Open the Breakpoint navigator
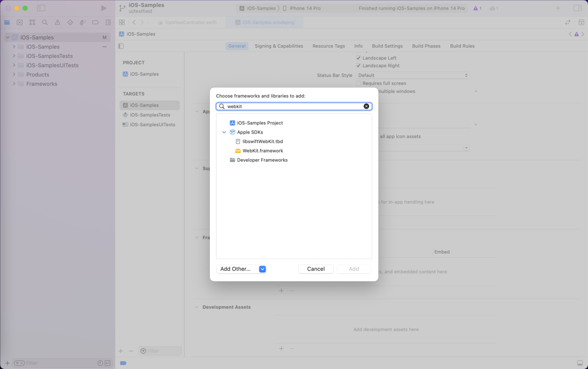The width and height of the screenshot is (588, 369). [95, 22]
